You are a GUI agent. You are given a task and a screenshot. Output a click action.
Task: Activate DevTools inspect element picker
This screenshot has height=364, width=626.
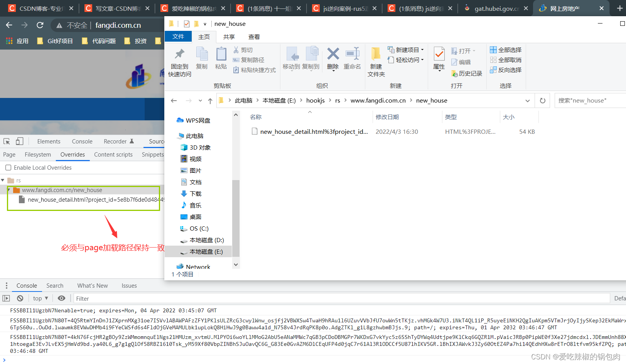(x=7, y=141)
